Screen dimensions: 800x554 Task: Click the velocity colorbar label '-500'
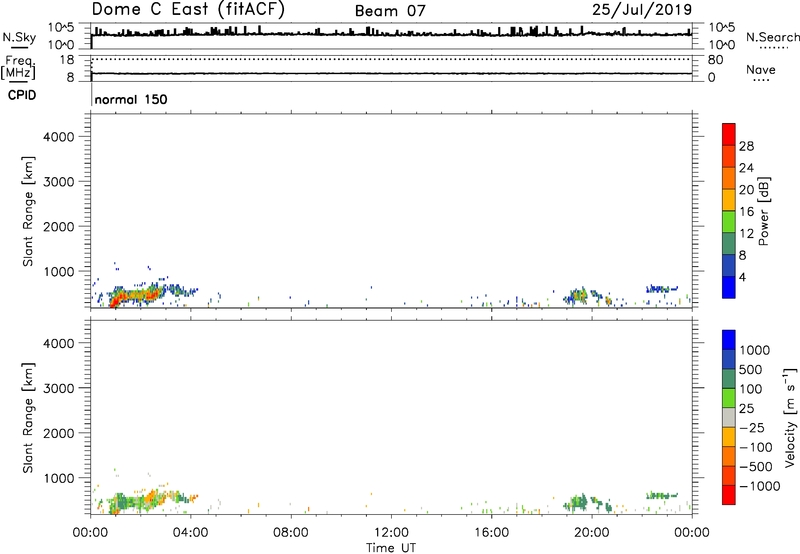(x=756, y=467)
